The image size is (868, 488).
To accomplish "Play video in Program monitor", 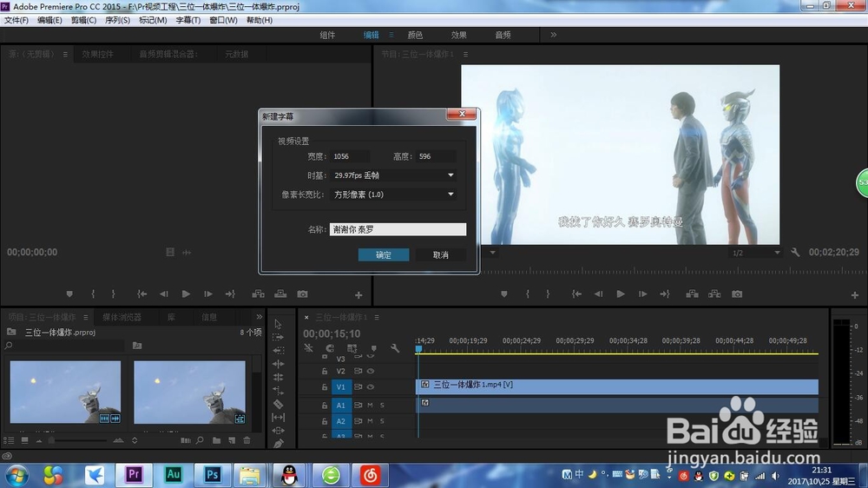I will [621, 294].
